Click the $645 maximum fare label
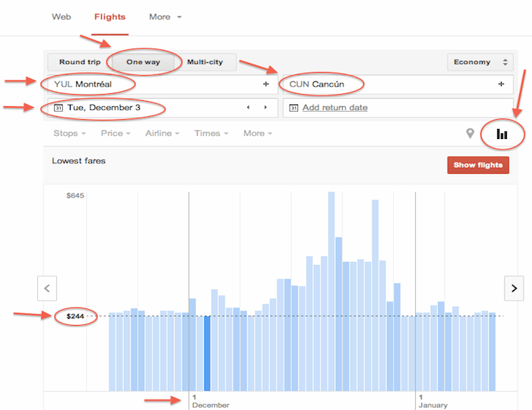This screenshot has height=410, width=532. 75,196
